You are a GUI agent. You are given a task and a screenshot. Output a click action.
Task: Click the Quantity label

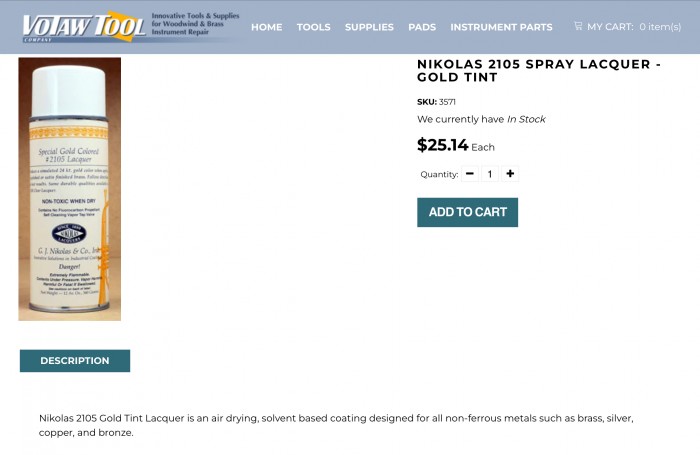coord(439,175)
